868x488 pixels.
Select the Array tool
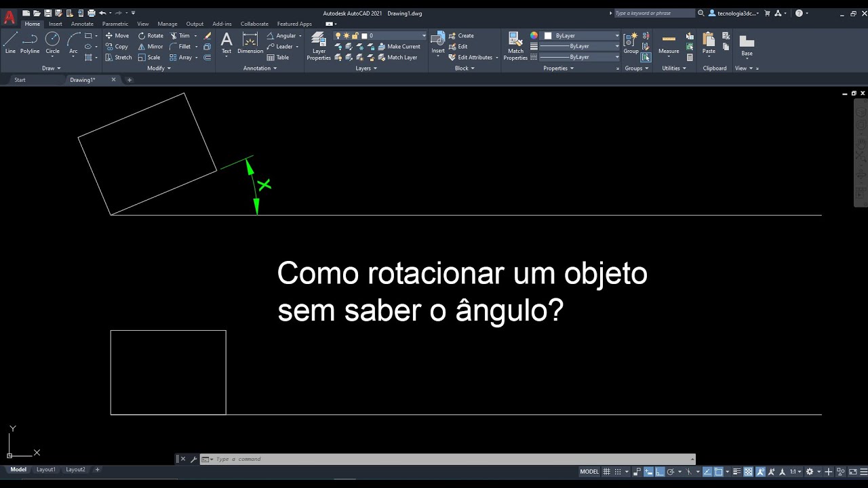point(180,58)
